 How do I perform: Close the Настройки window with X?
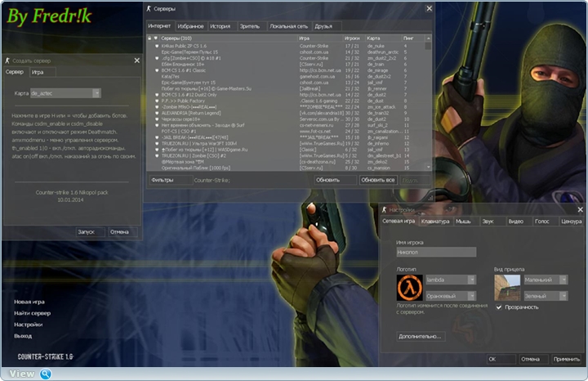[x=580, y=210]
